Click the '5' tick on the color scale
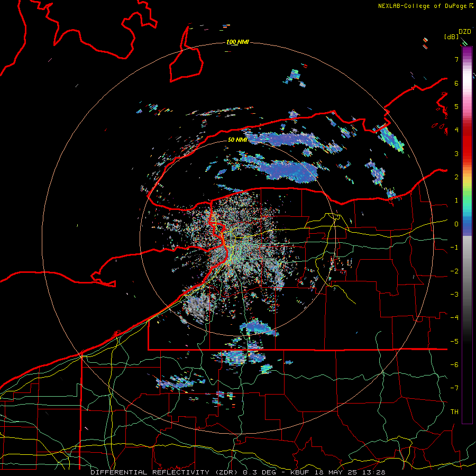This screenshot has height=476, width=476. click(456, 107)
